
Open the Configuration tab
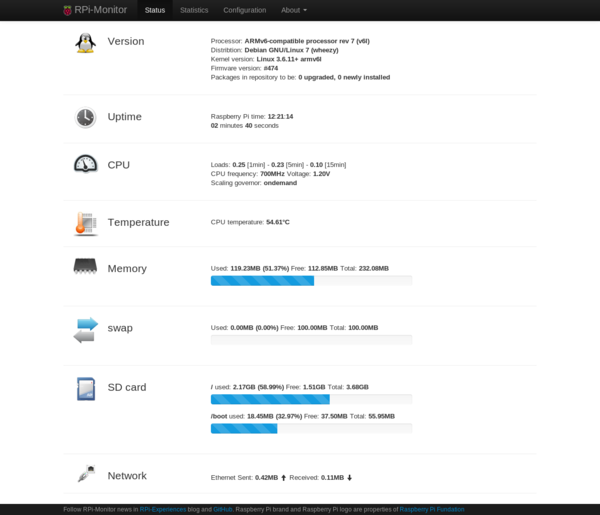tap(245, 10)
